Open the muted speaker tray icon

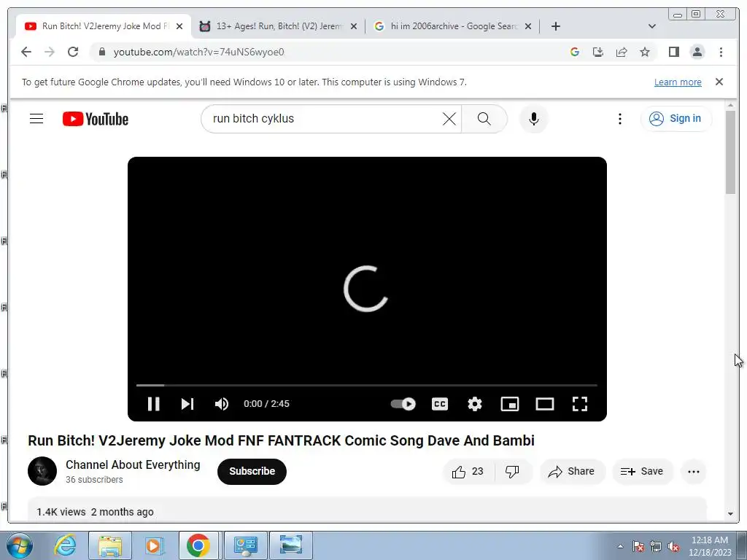click(673, 546)
